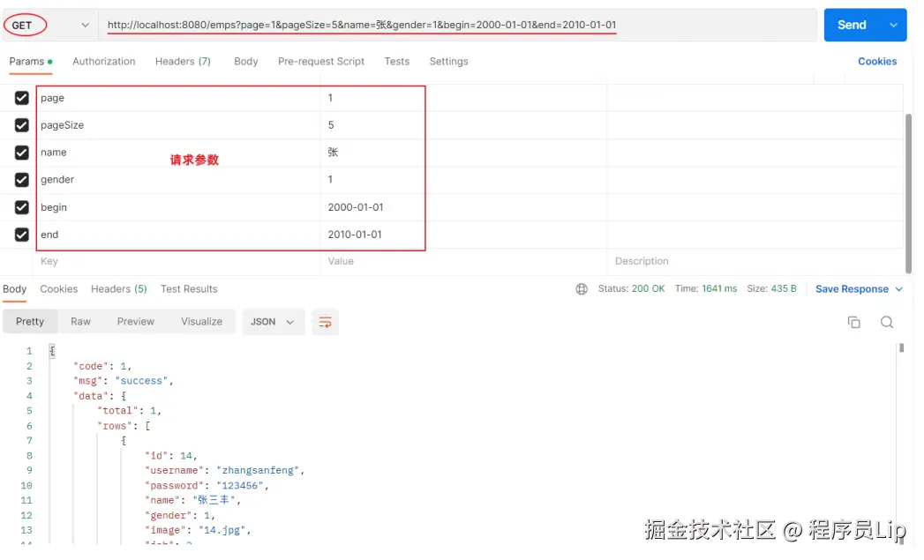Click the value '2000-01-01' for begin
Screen dimensions: 924x560
coord(356,207)
